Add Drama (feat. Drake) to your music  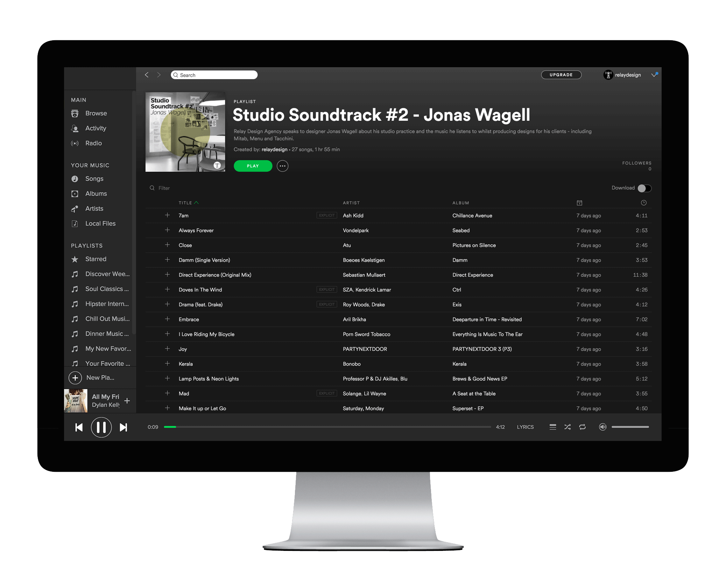pos(167,304)
